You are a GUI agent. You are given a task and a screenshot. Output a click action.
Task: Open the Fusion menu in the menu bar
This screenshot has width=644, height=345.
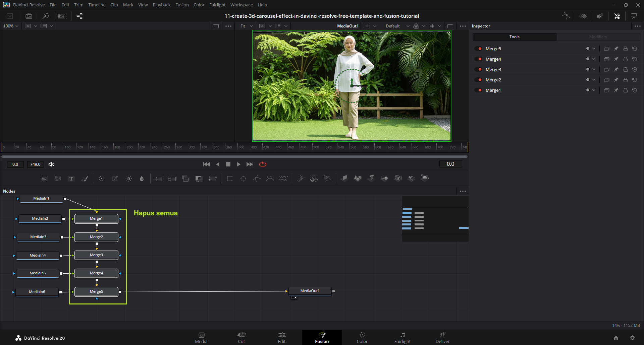click(182, 5)
